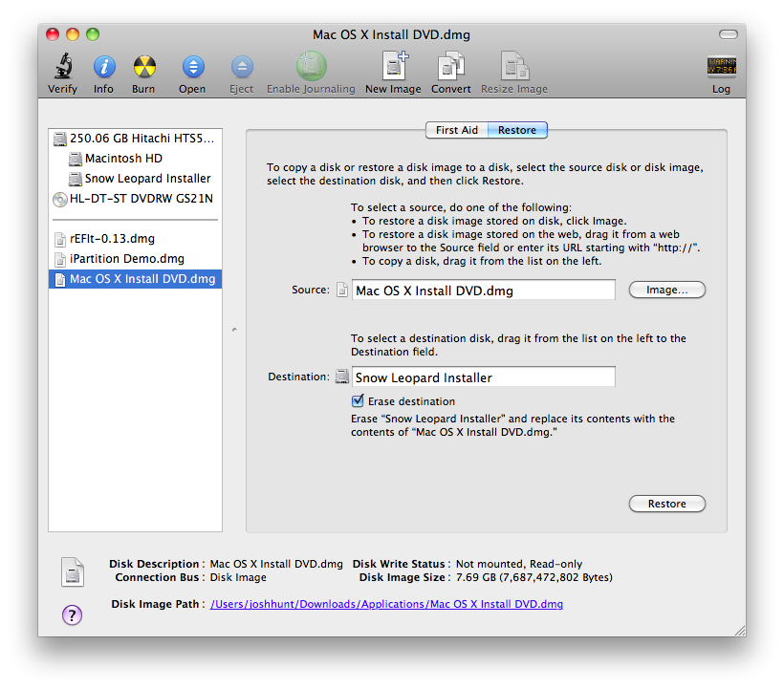Click the file icon next to Source field
The height and width of the screenshot is (689, 784).
(x=342, y=290)
